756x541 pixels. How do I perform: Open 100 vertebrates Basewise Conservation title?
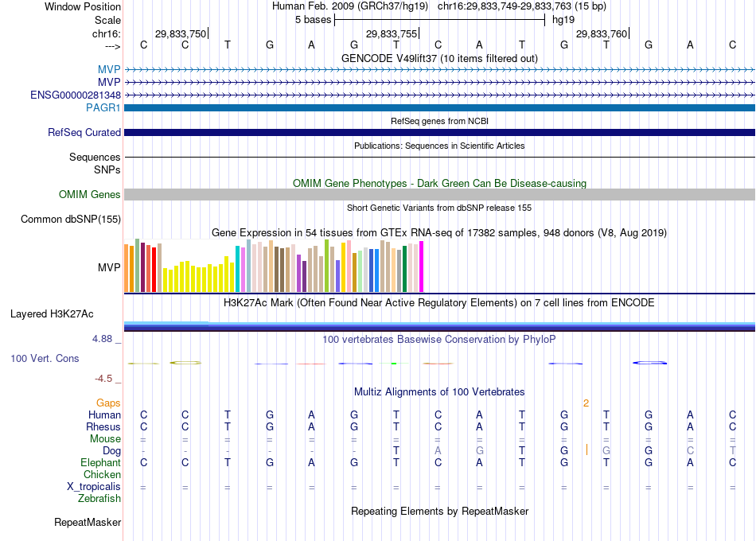point(439,340)
